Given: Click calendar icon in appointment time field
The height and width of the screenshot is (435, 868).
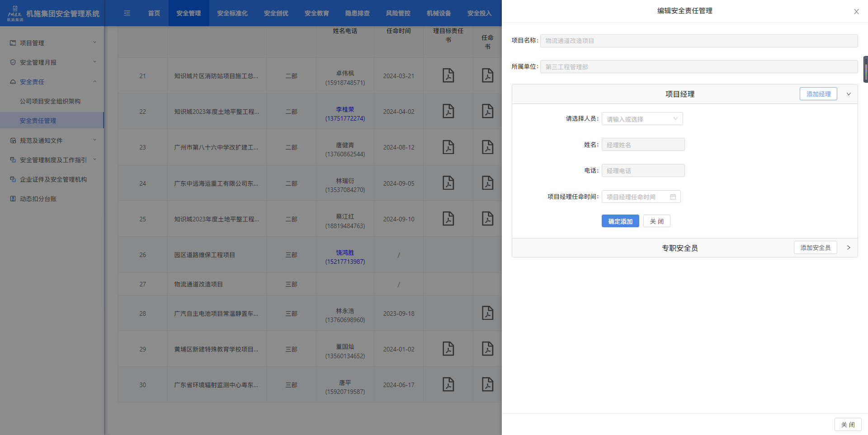Looking at the screenshot, I should (x=673, y=197).
